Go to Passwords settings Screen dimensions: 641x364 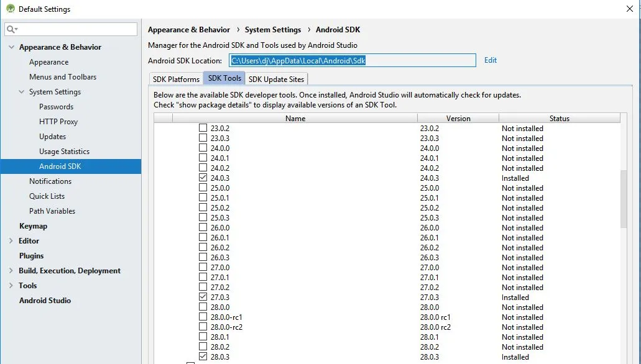click(x=56, y=107)
